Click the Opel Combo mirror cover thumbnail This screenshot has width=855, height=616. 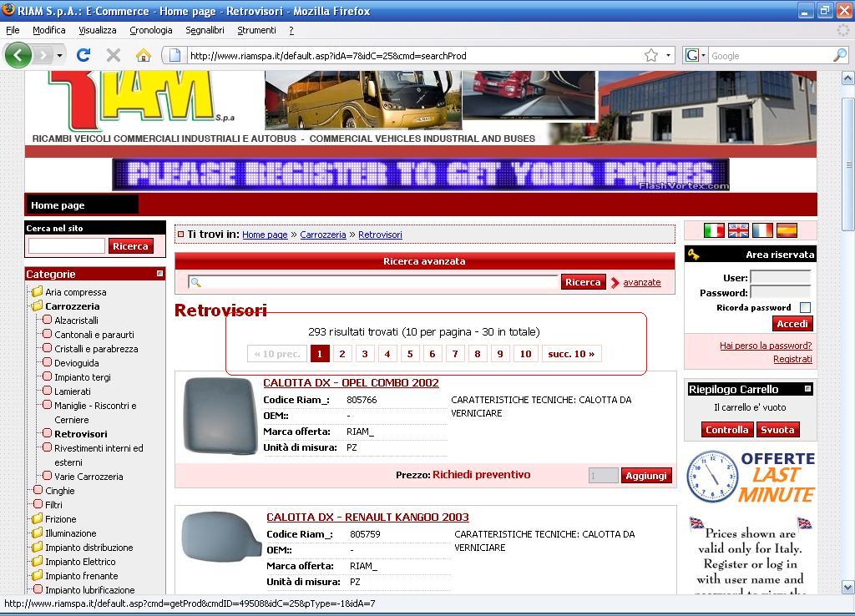point(220,416)
